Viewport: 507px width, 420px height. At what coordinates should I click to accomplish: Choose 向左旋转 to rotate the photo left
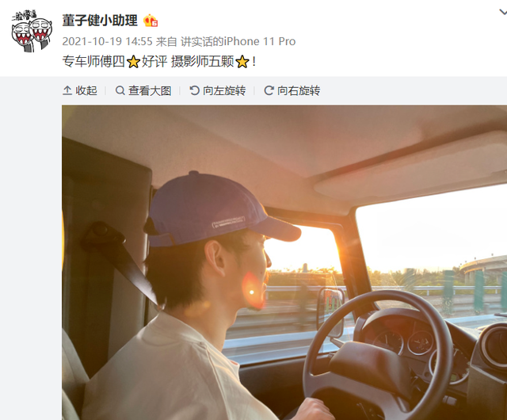[x=224, y=90]
